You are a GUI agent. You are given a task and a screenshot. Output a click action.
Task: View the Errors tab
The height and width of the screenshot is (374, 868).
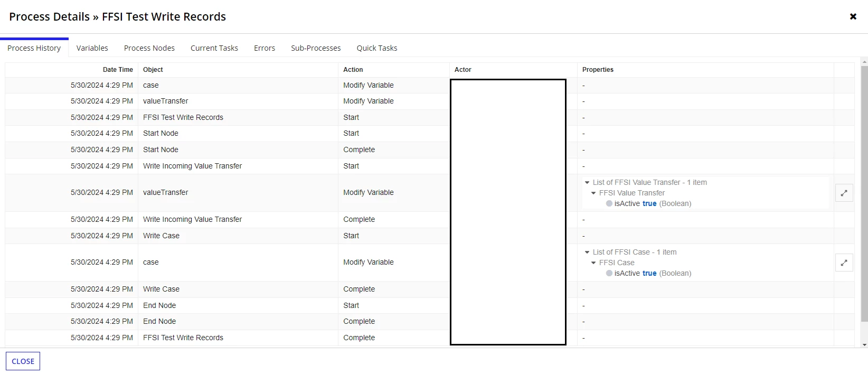tap(265, 48)
